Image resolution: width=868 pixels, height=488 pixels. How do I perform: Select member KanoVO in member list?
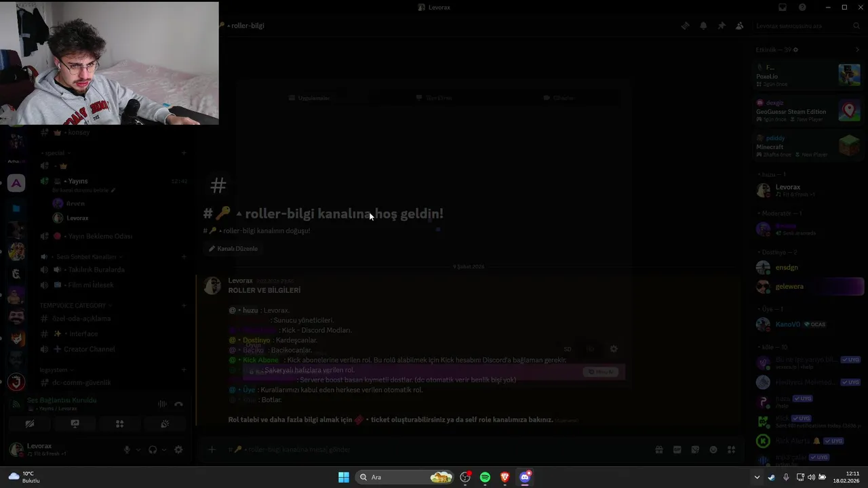(808, 325)
